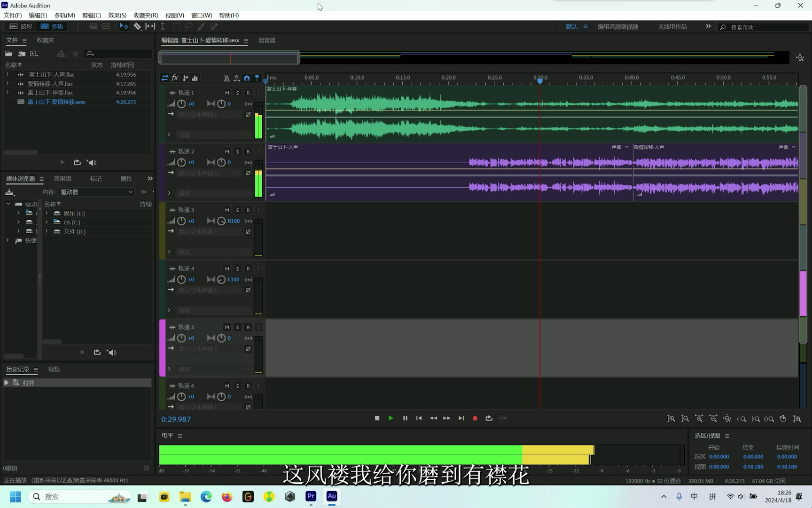Select 无线电作品 workspace
The width and height of the screenshot is (812, 508).
(x=672, y=27)
